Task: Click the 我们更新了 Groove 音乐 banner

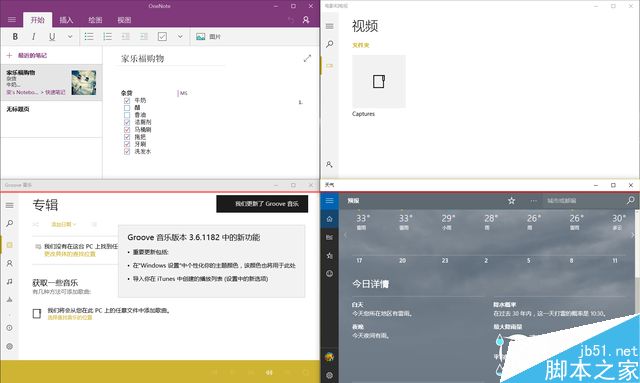Action: pos(262,204)
